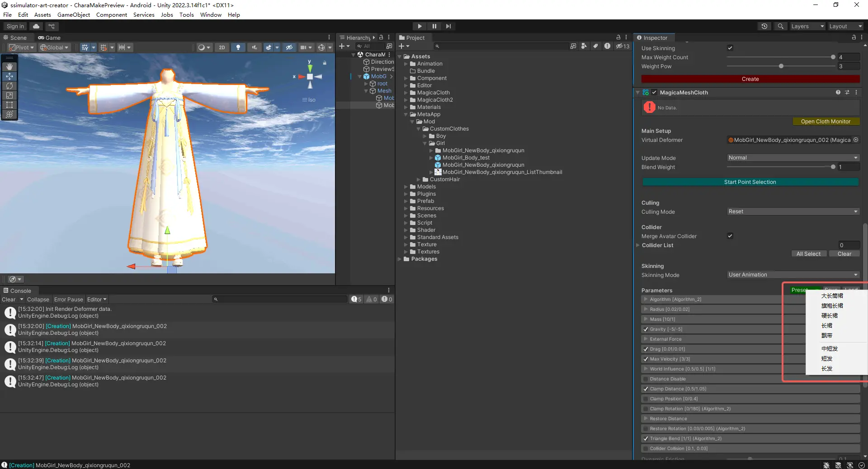Viewport: 868px width, 469px height.
Task: Disable the MagicaMeshCloth component checkbox
Action: click(654, 92)
